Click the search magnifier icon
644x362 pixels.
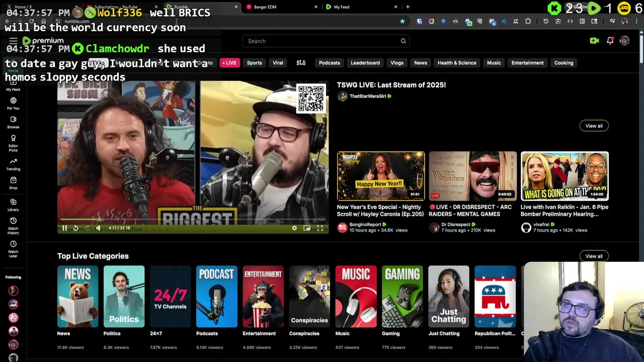point(403,41)
